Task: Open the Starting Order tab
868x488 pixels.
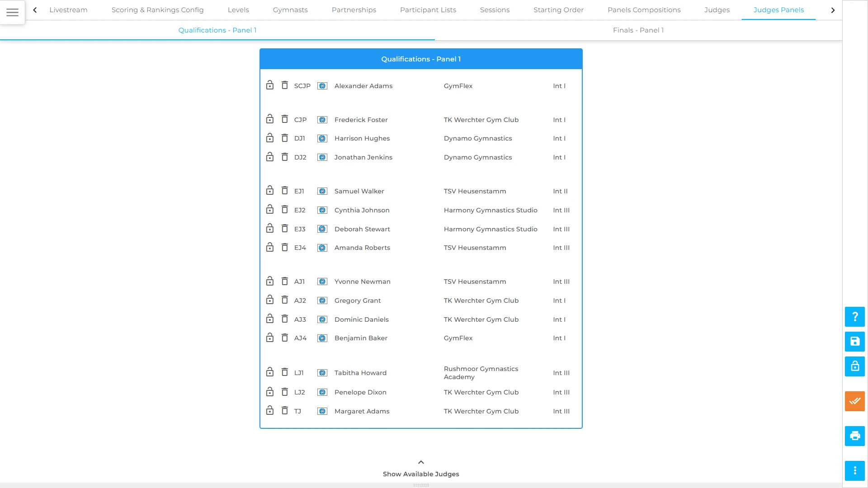Action: 558,10
